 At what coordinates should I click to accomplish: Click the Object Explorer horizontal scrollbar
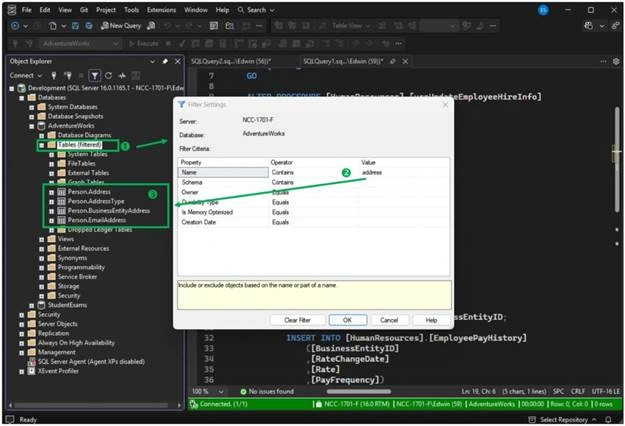tap(91, 405)
